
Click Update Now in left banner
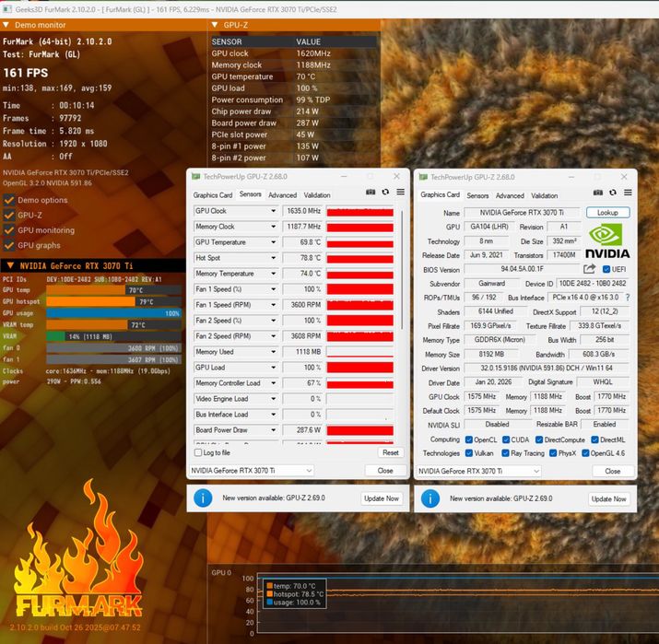point(382,498)
